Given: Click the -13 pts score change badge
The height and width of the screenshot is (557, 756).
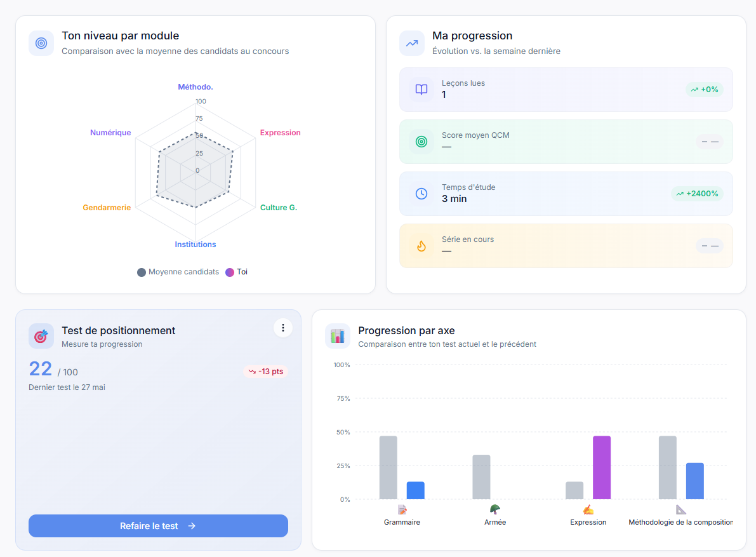Looking at the screenshot, I should (266, 372).
